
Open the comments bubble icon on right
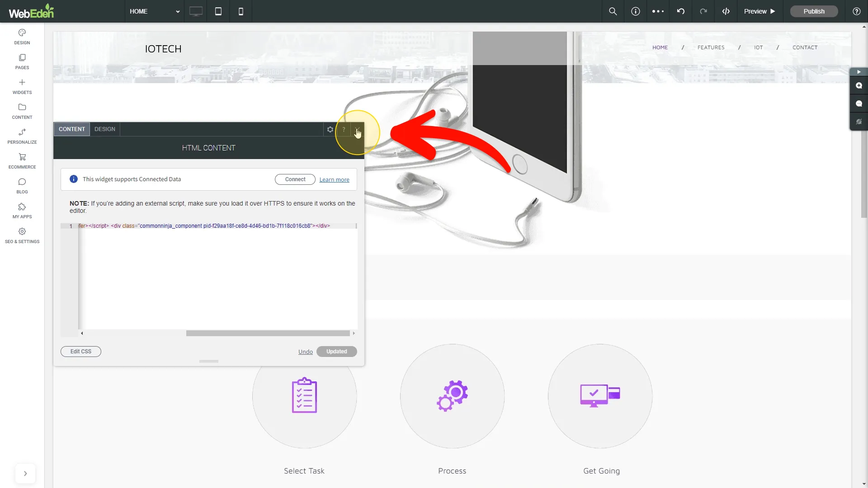click(859, 103)
